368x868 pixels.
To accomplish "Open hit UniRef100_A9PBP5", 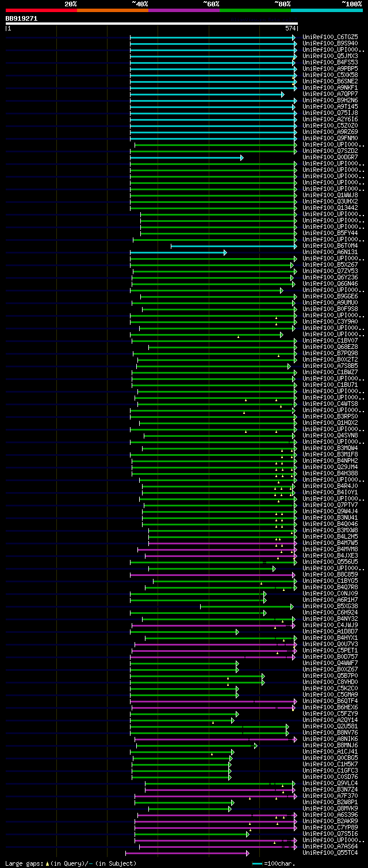I will (330, 68).
